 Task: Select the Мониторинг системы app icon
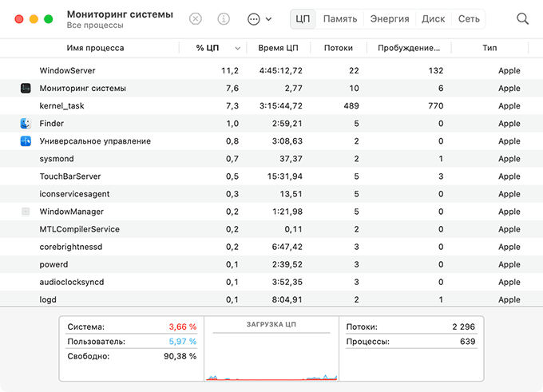pos(26,88)
